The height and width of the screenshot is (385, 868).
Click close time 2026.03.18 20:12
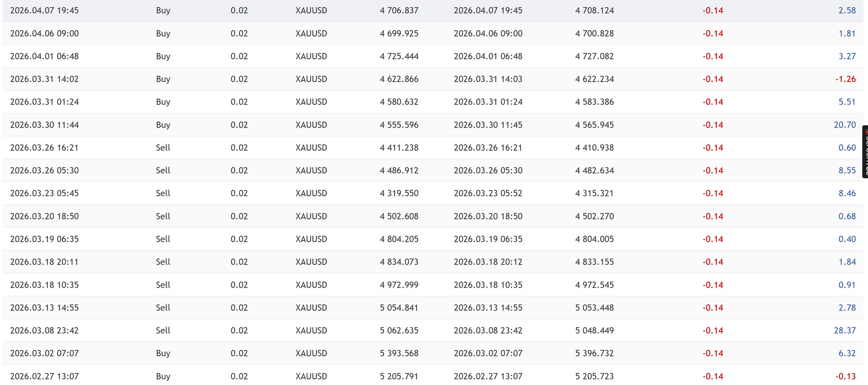tap(488, 262)
